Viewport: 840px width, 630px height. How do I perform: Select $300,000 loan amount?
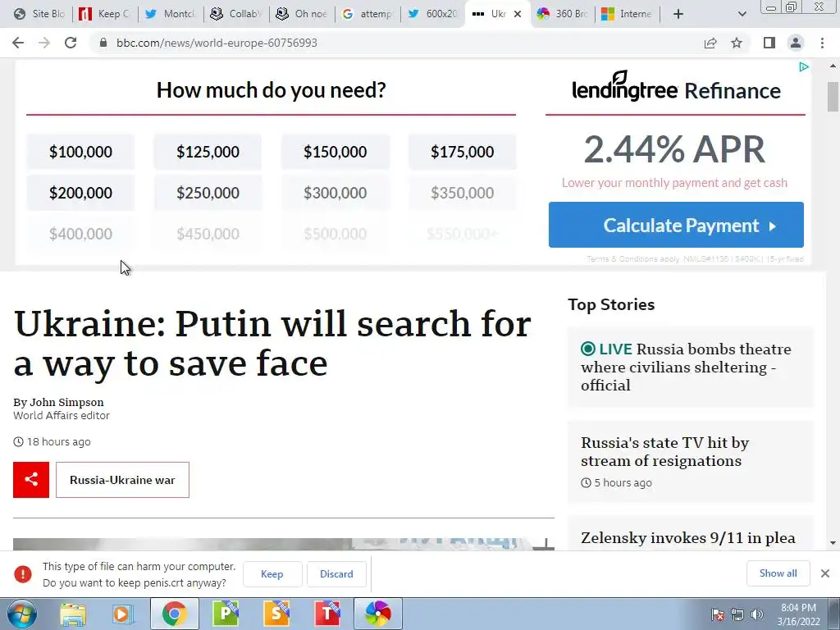tap(336, 193)
